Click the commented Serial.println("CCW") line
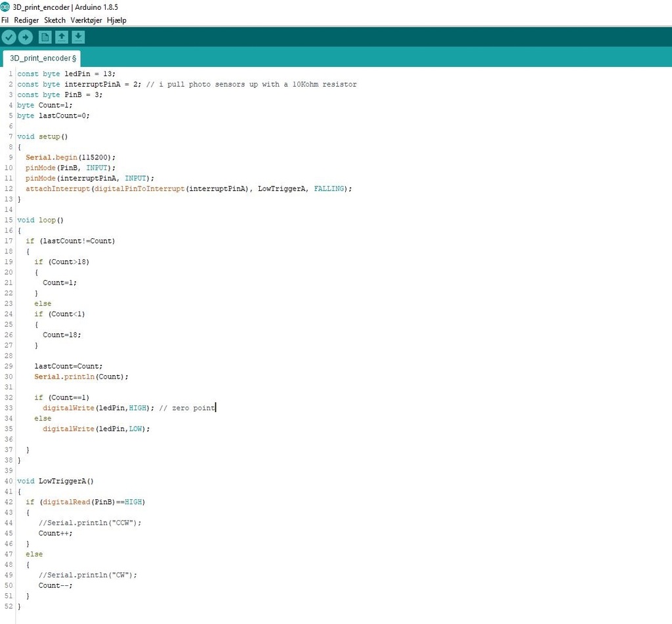The height and width of the screenshot is (624, 672). click(90, 523)
